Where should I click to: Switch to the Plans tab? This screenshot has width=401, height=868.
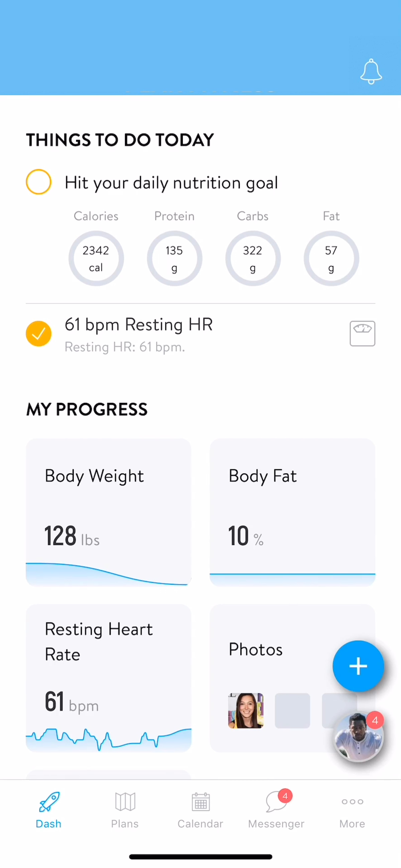click(x=125, y=810)
